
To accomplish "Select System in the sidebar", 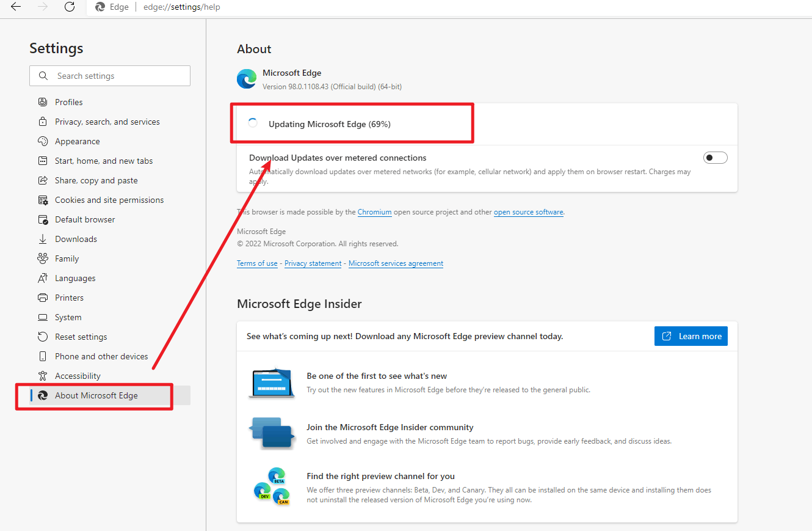I will [68, 317].
